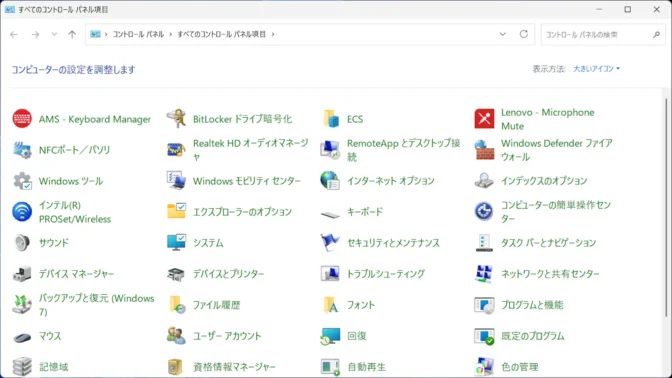Screen dimensions: 672x378
Task: Open エクスプローラーのオプション folder icon
Action: coord(176,212)
